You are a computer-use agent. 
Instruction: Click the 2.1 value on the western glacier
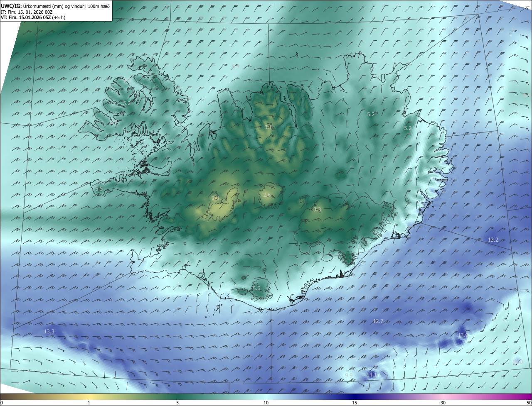216,198
